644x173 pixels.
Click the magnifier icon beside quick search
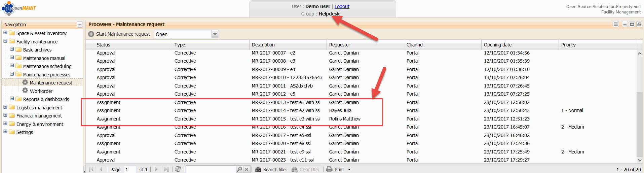coord(239,169)
